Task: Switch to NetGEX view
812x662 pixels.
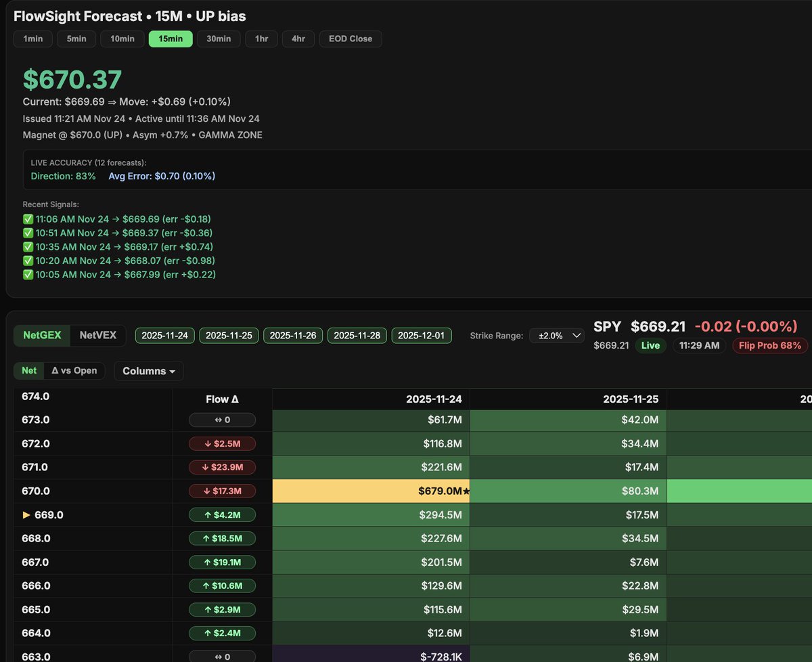Action: pyautogui.click(x=42, y=335)
